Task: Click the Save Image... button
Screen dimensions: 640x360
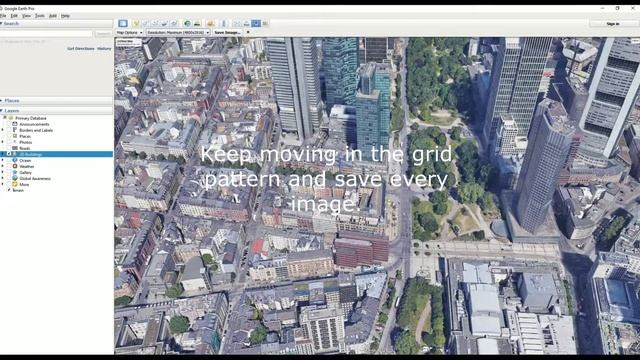Action: 227,32
